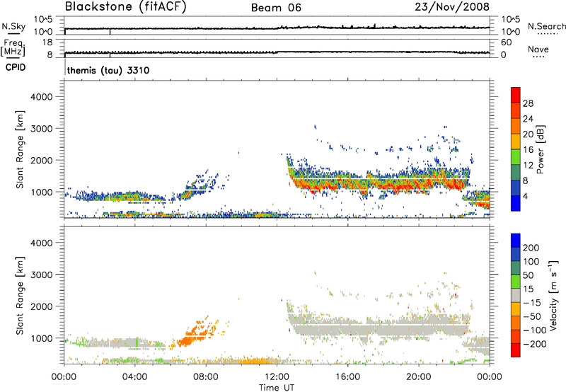The height and width of the screenshot is (392, 566).
Task: Click the N.Search legend label
Action: click(x=547, y=26)
